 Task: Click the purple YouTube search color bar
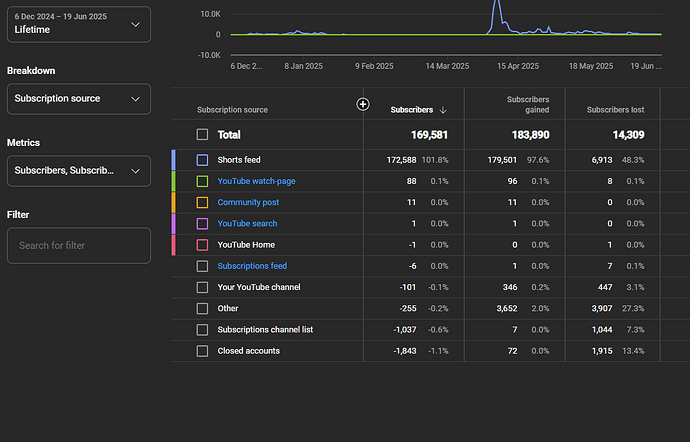[x=174, y=224]
